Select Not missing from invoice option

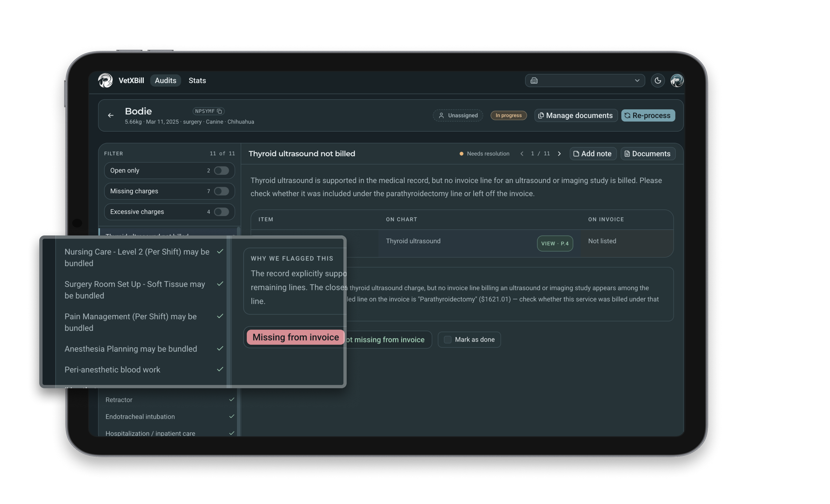tap(385, 339)
